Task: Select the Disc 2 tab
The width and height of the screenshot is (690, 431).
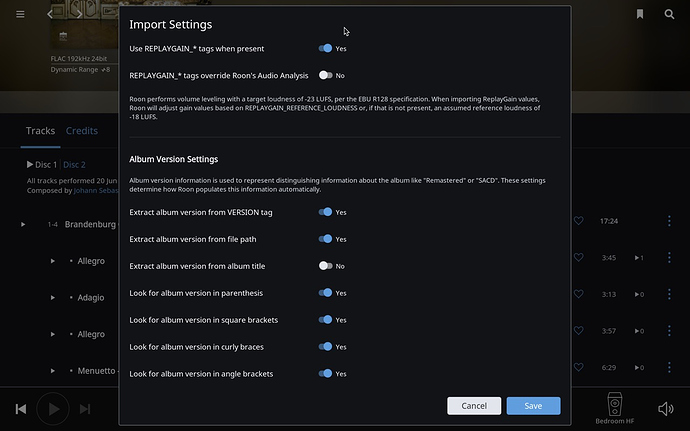Action: (x=74, y=165)
